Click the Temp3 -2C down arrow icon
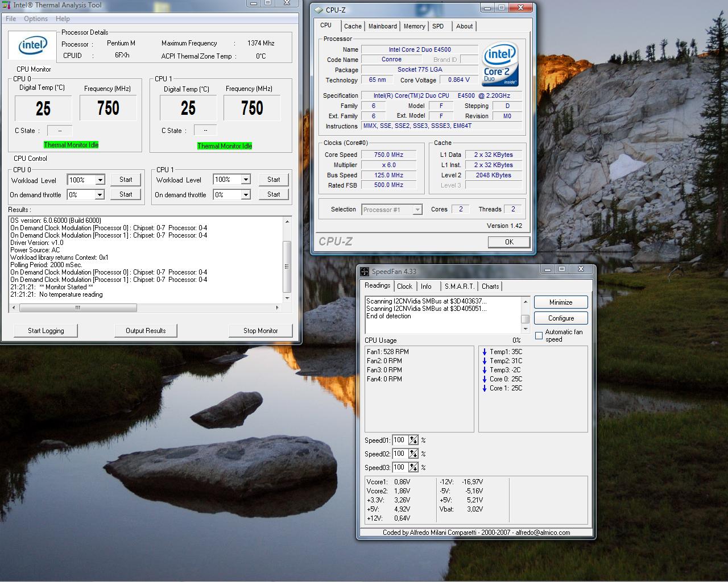Screen dimensions: 728x582 click(x=485, y=370)
